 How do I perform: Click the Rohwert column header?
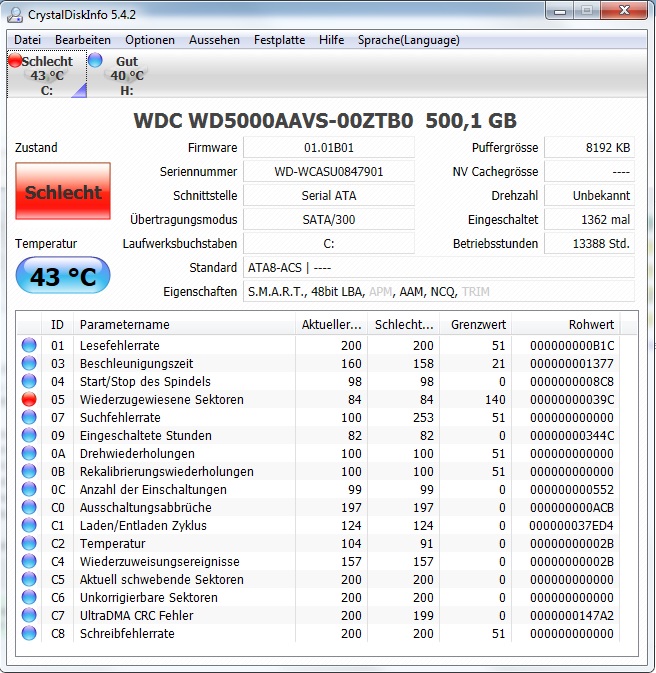(566, 324)
